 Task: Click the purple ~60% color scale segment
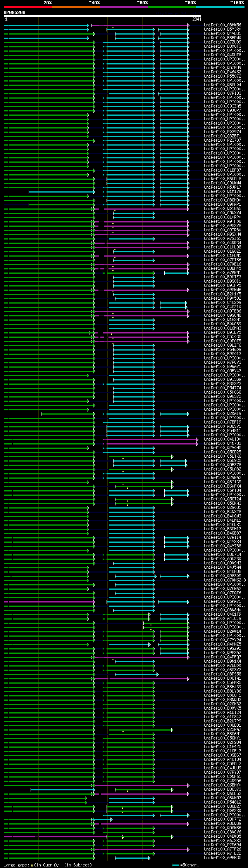click(124, 7)
